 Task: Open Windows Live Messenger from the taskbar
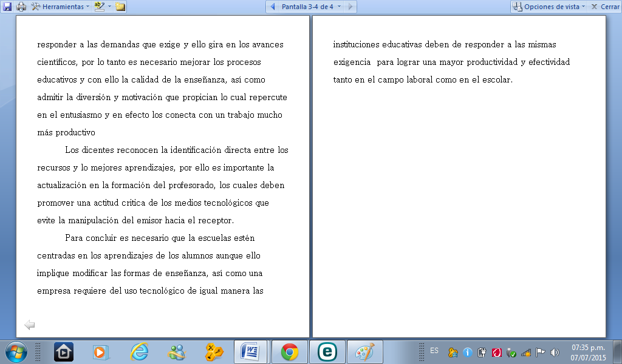pyautogui.click(x=177, y=352)
